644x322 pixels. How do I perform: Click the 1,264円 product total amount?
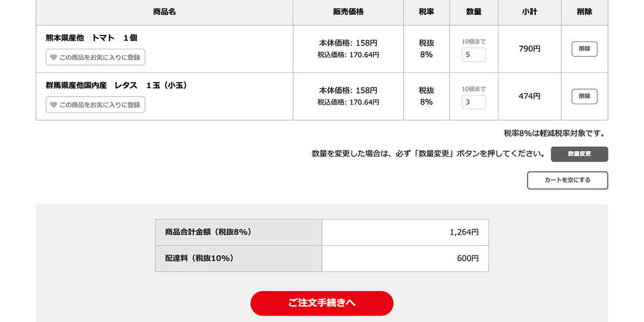[464, 232]
